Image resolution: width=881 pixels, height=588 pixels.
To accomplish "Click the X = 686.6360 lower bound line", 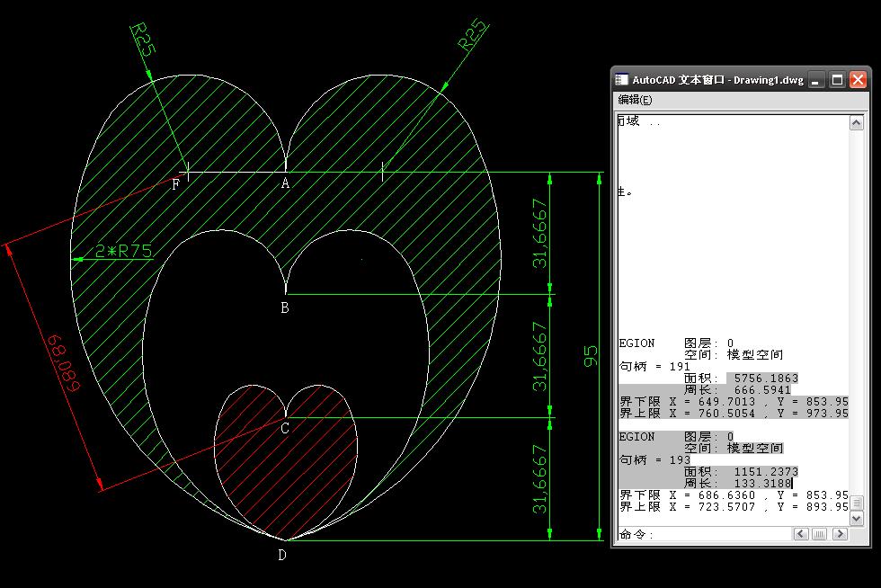I will click(734, 495).
